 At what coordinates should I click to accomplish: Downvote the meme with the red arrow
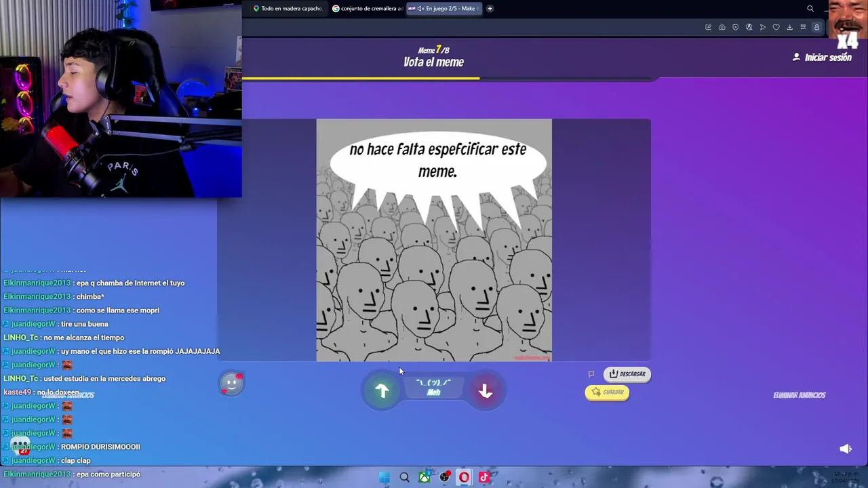click(x=485, y=390)
